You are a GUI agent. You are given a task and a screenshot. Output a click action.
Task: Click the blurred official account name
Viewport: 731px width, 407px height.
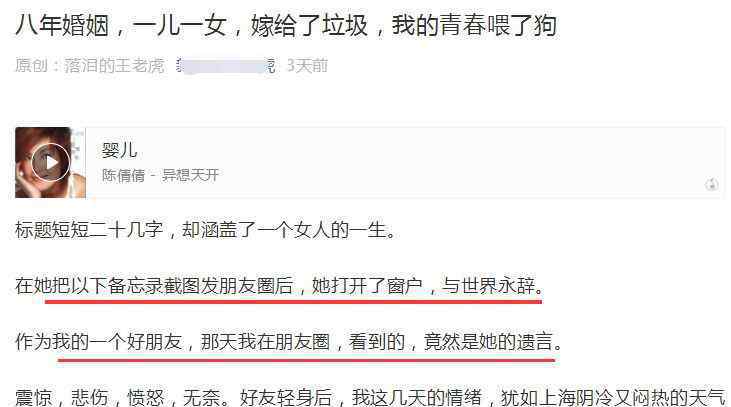pos(227,66)
